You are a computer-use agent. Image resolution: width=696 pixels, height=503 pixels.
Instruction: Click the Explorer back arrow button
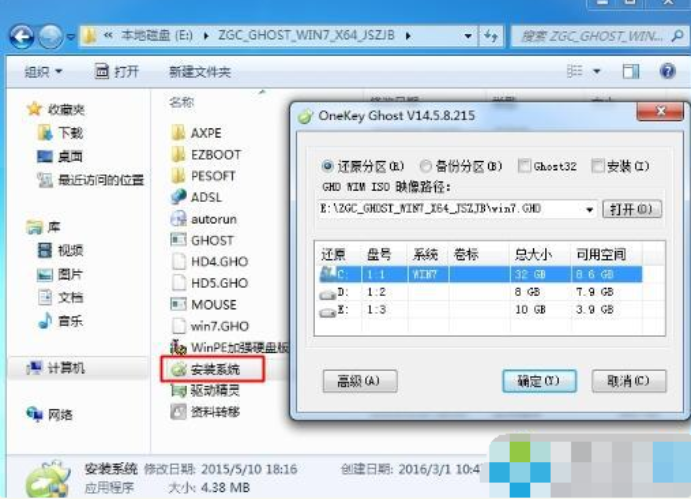point(22,37)
